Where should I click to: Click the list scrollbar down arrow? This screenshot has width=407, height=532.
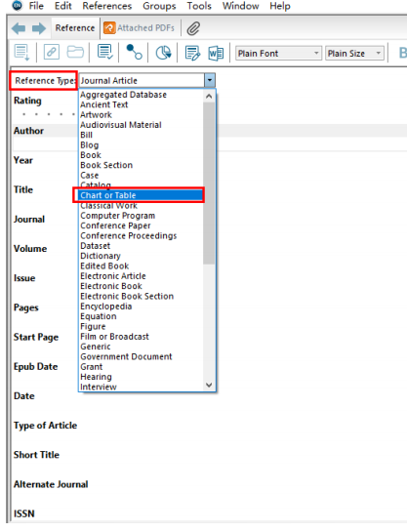coord(209,385)
